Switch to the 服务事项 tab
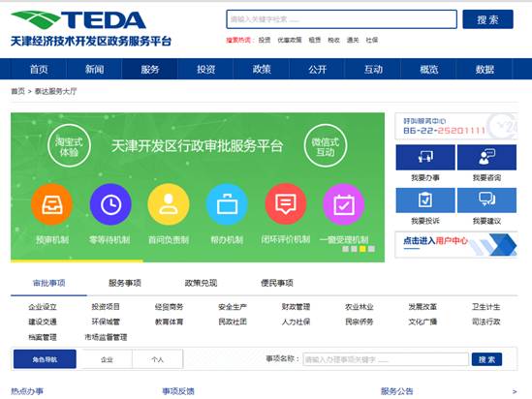 (125, 283)
